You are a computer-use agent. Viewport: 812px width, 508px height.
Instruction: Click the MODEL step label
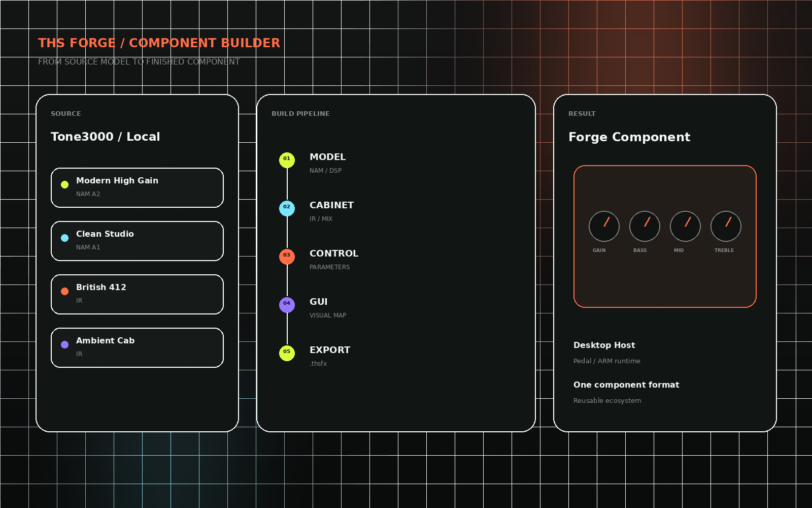point(327,157)
